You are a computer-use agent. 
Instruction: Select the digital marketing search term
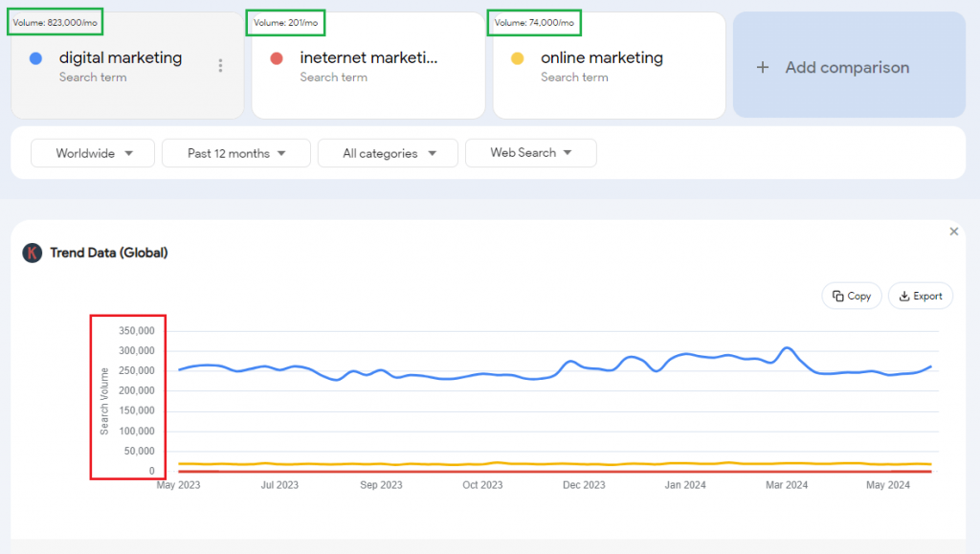click(127, 66)
